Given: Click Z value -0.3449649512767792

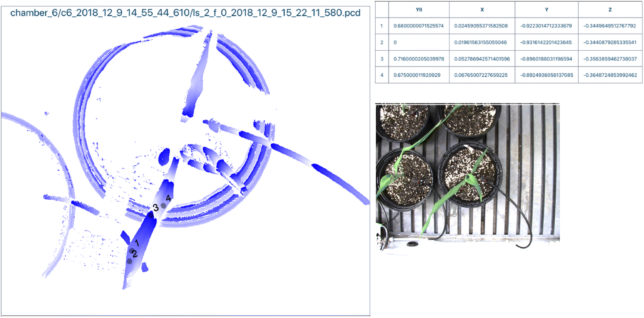Looking at the screenshot, I should click(610, 26).
